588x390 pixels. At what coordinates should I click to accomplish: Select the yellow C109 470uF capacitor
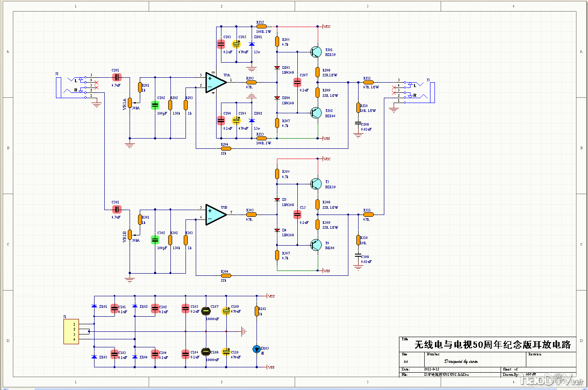point(226,311)
